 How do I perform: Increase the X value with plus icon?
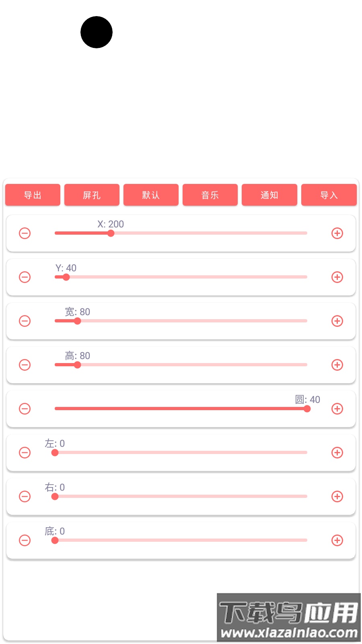(x=337, y=233)
